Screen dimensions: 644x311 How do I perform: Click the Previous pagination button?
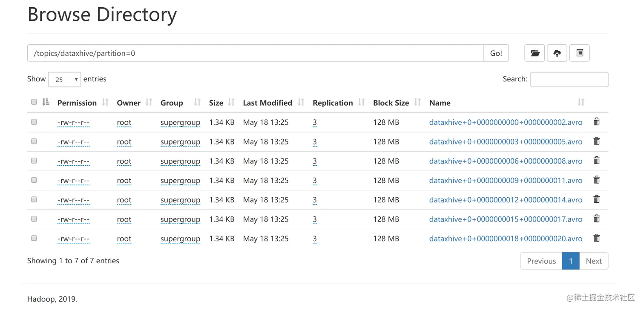click(541, 261)
